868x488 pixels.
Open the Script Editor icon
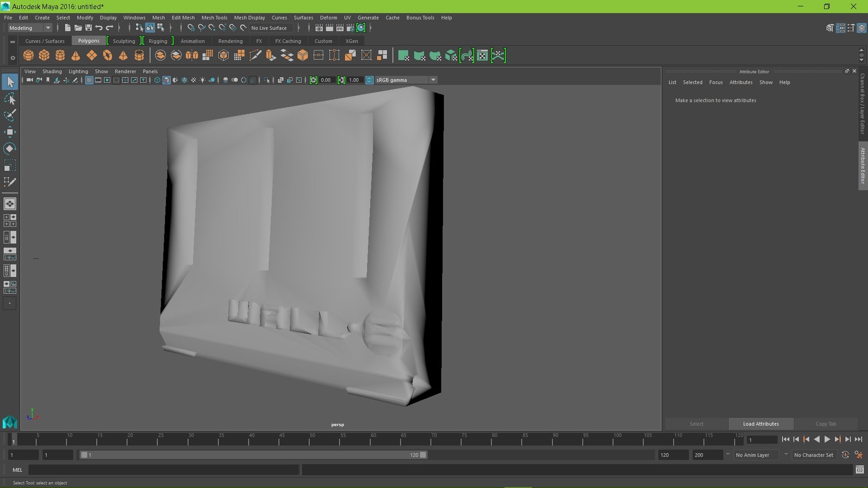pyautogui.click(x=860, y=470)
